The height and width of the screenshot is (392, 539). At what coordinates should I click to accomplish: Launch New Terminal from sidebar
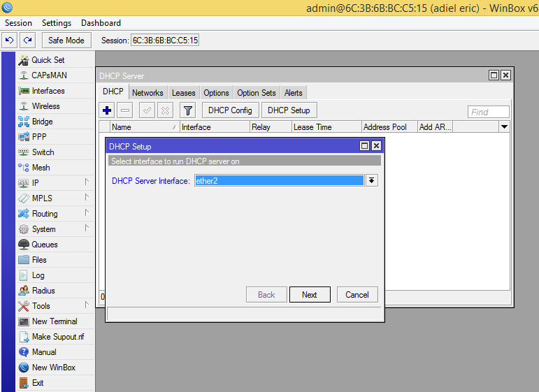[55, 321]
